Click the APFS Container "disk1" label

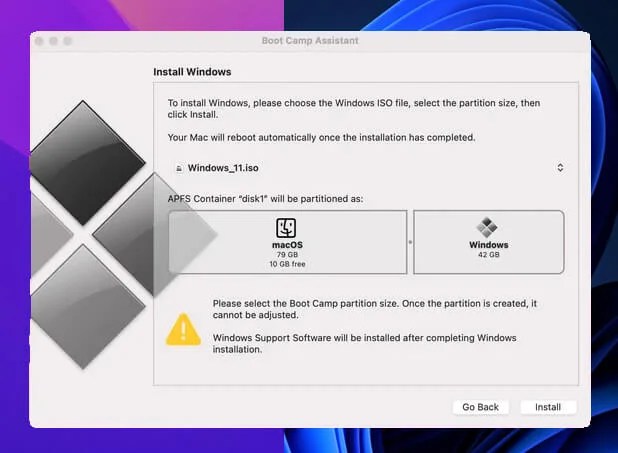[265, 199]
